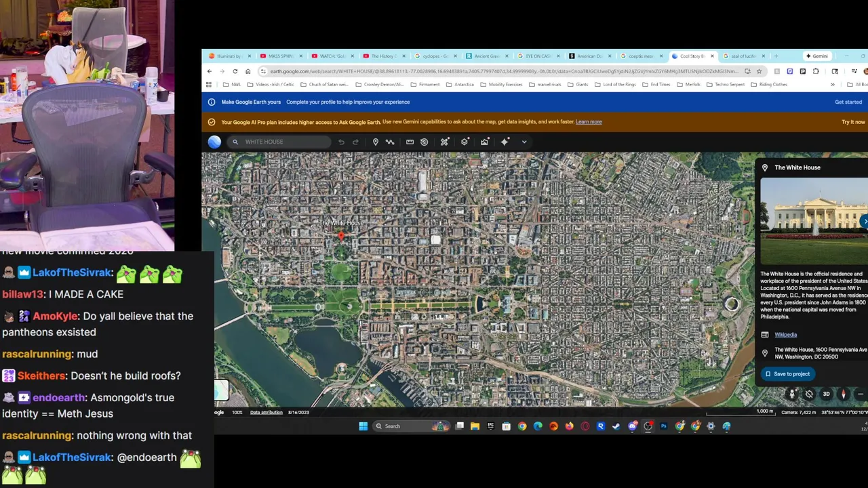868x488 pixels.
Task: Open the Firmament bookmarks folder
Action: (425, 85)
